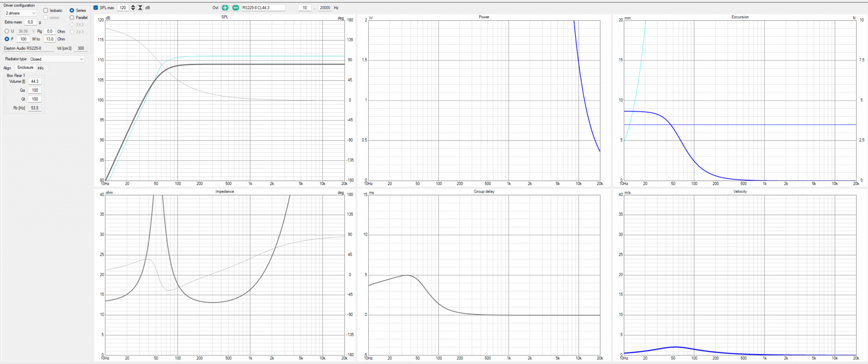
Task: Remove the overlay with the green minus
Action: (x=236, y=8)
